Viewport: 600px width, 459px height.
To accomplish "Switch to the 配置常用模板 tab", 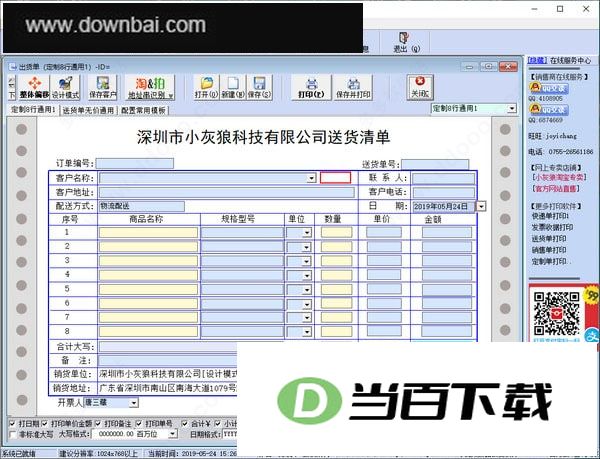I will 143,111.
